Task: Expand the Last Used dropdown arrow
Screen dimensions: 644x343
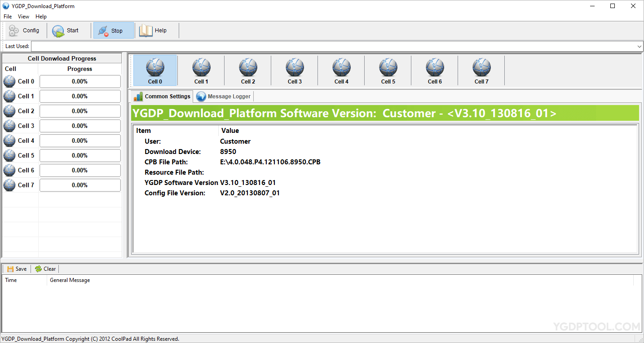Action: tap(640, 46)
